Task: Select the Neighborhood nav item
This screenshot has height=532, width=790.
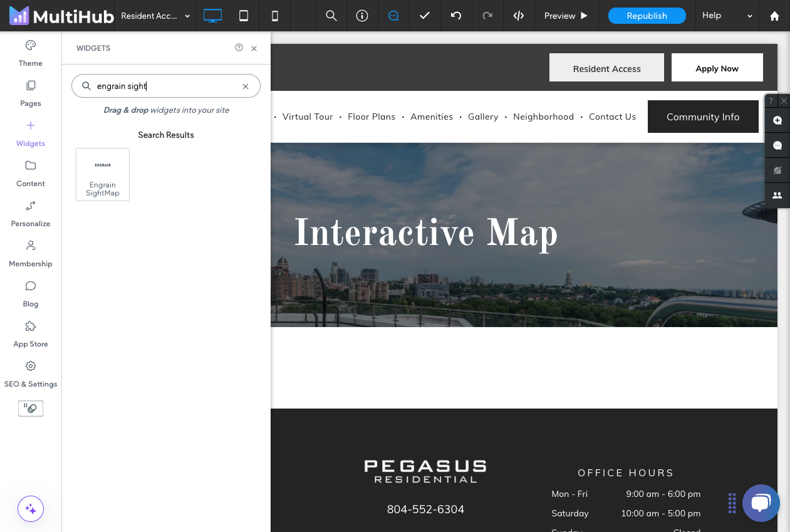Action: (543, 117)
